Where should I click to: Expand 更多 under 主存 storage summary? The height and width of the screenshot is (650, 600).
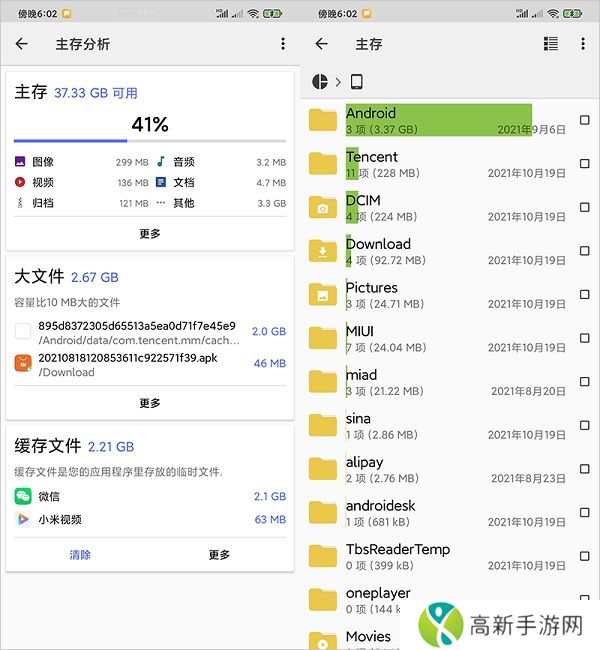(x=150, y=233)
